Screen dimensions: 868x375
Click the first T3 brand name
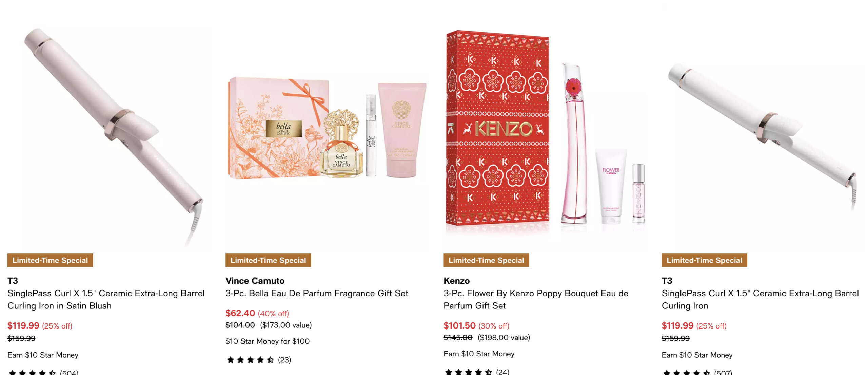click(13, 281)
